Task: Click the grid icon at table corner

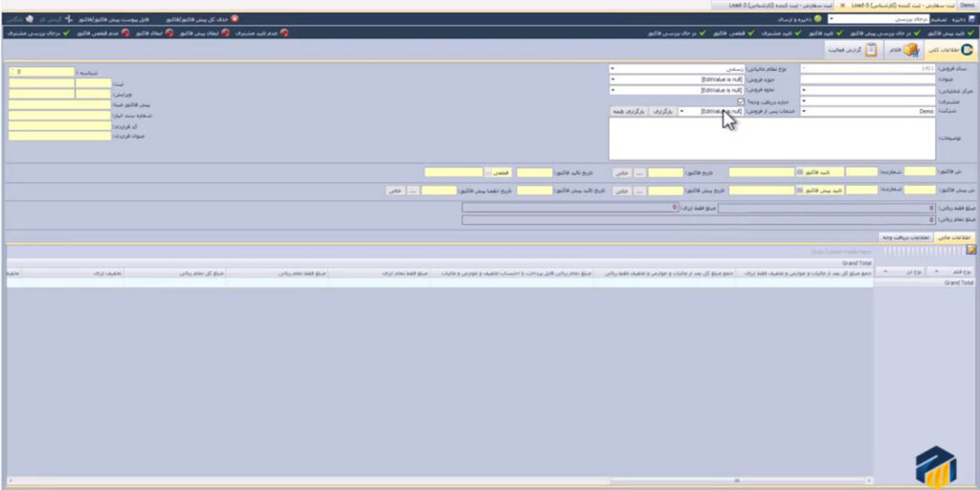Action: point(971,250)
